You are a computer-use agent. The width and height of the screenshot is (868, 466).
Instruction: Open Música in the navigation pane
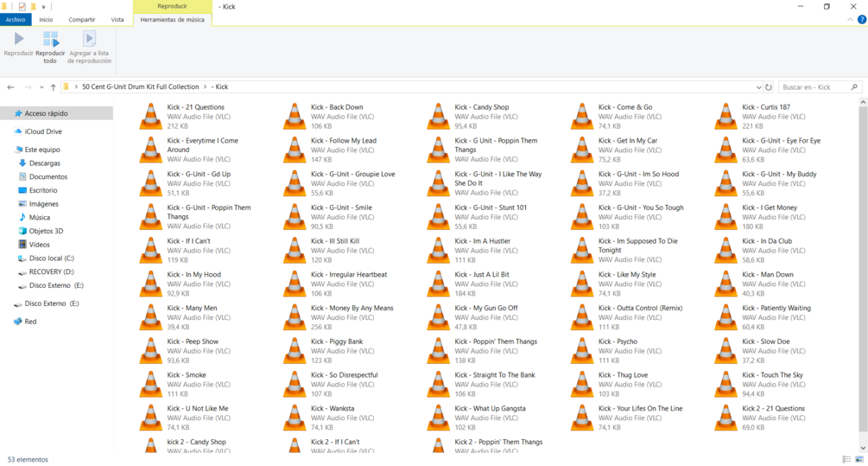pos(40,217)
